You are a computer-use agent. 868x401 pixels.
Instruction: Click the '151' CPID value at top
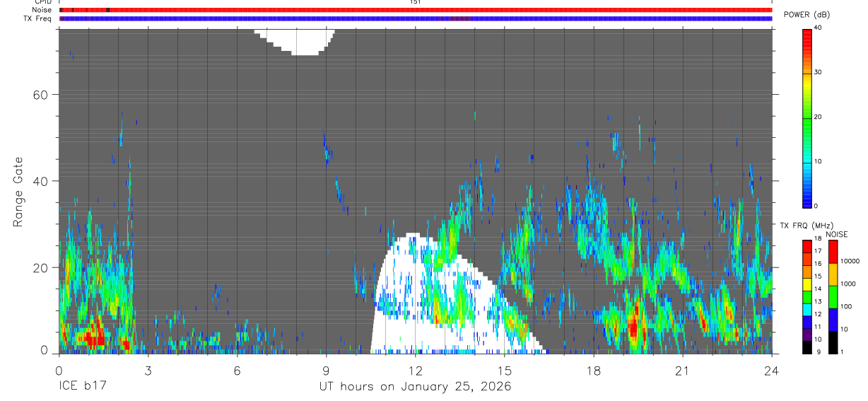coord(415,2)
